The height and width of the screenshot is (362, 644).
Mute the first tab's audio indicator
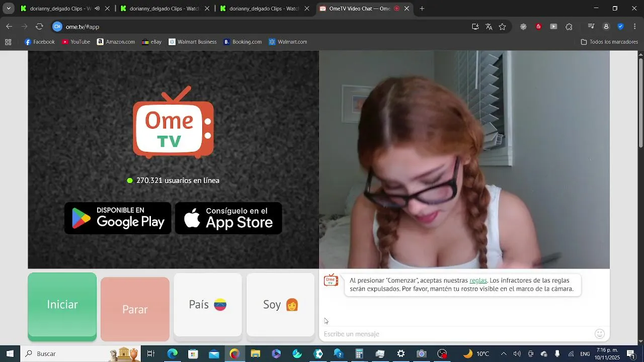click(97, 9)
